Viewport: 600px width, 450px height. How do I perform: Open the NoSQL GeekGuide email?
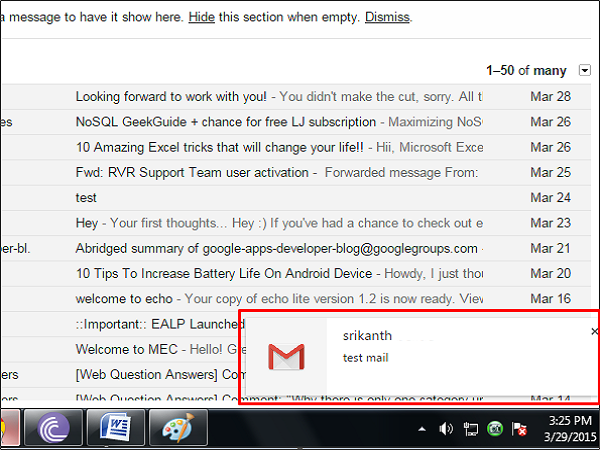296,122
